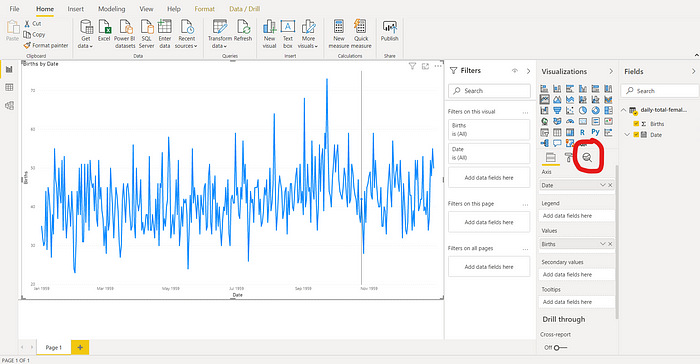The height and width of the screenshot is (364, 700).
Task: Uncheck the Births field checkbox
Action: click(x=636, y=124)
